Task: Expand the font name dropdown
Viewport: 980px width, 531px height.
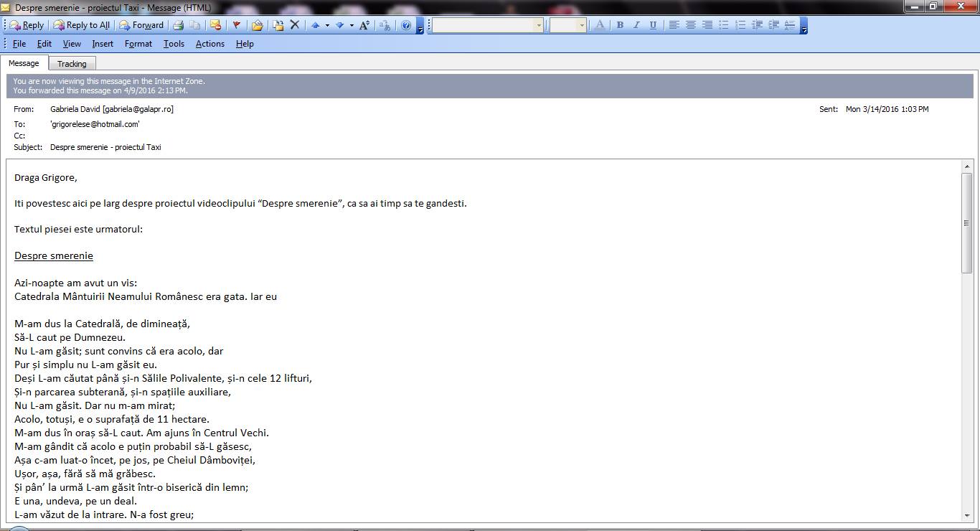Action: click(539, 25)
